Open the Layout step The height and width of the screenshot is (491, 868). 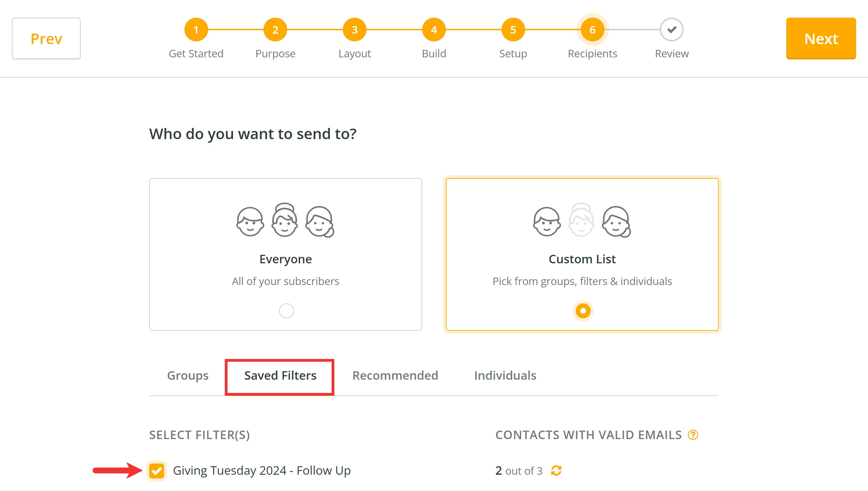click(355, 30)
